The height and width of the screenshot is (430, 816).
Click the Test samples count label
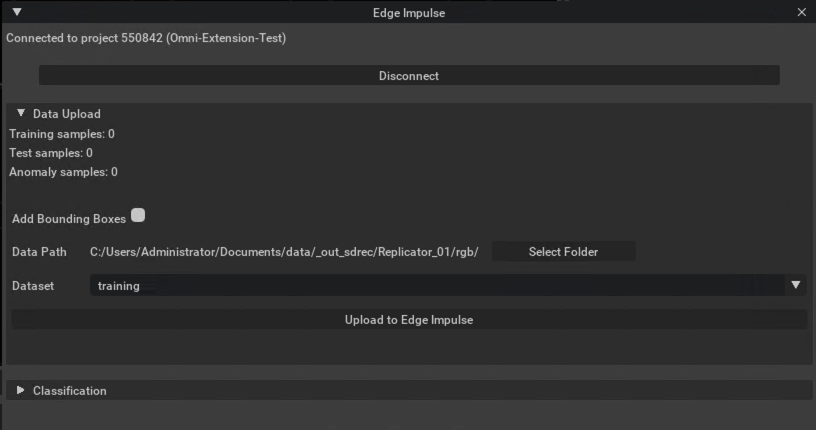(51, 153)
